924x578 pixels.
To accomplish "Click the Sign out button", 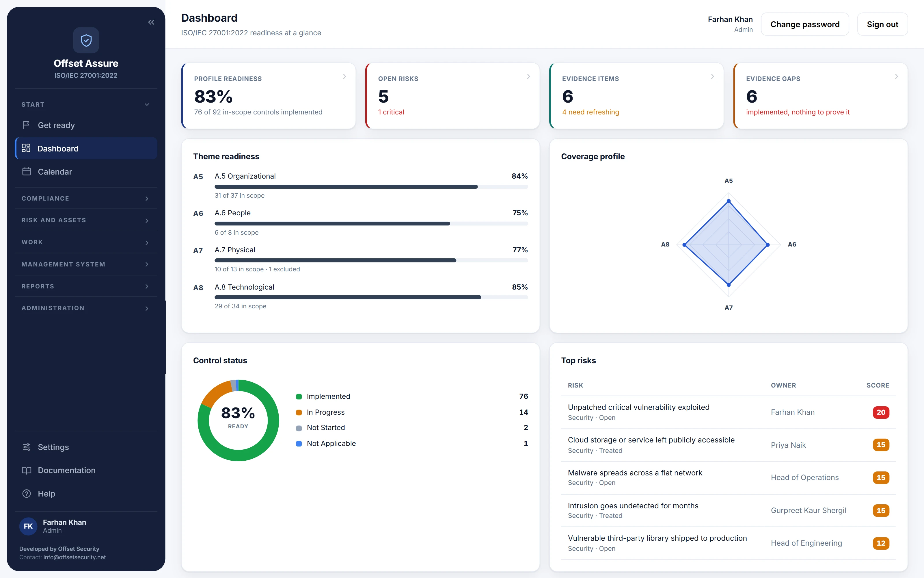I will pyautogui.click(x=882, y=24).
